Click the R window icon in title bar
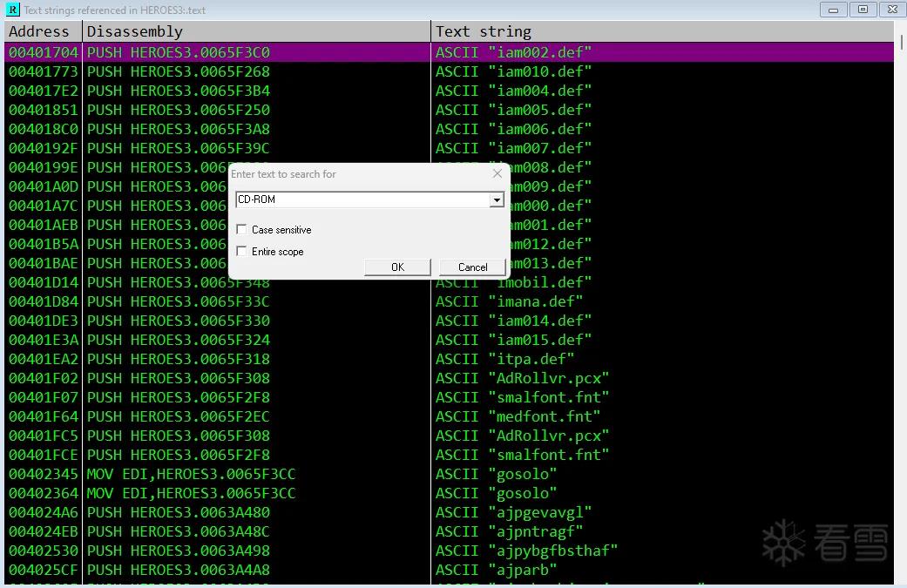Image resolution: width=907 pixels, height=588 pixels. tap(12, 10)
